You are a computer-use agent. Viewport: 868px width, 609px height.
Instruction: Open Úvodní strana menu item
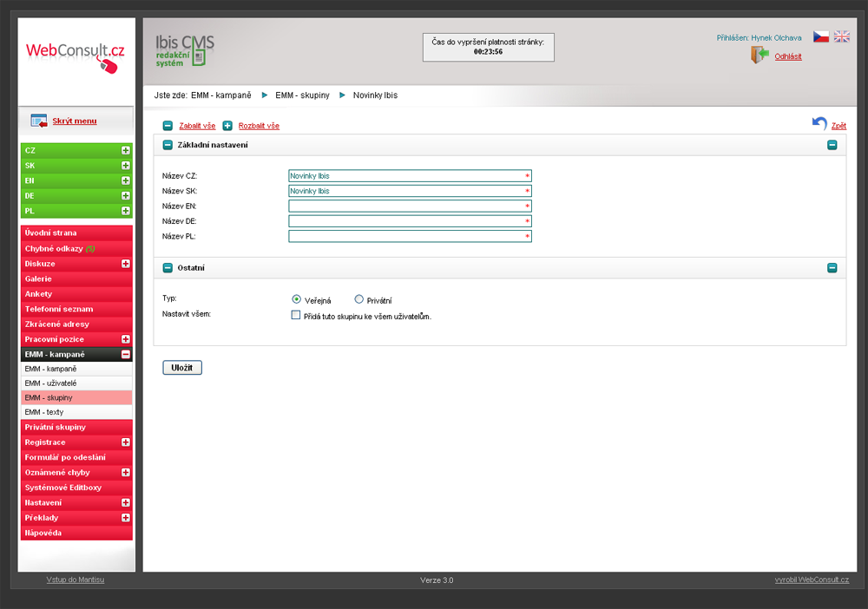click(76, 232)
